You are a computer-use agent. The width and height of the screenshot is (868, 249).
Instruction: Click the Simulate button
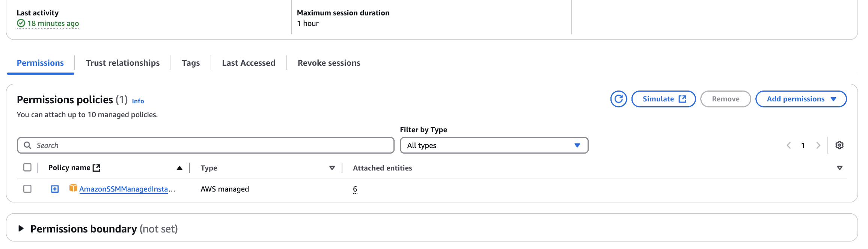(x=663, y=99)
